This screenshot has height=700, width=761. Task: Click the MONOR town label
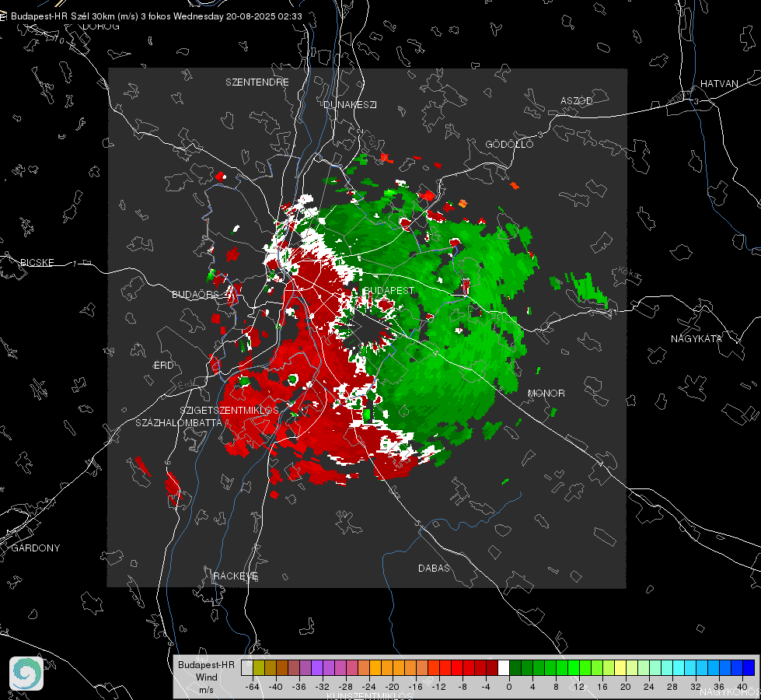[x=546, y=393]
